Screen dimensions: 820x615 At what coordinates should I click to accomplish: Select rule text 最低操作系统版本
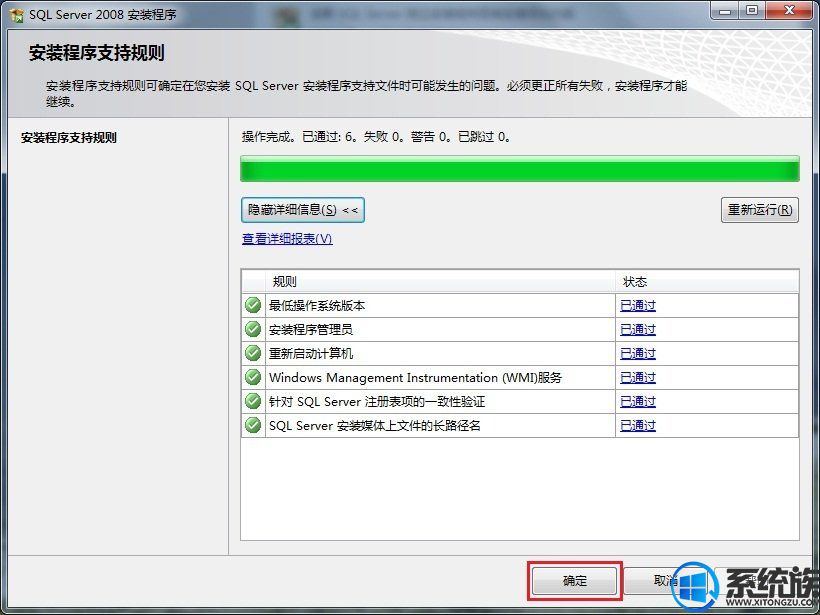317,305
